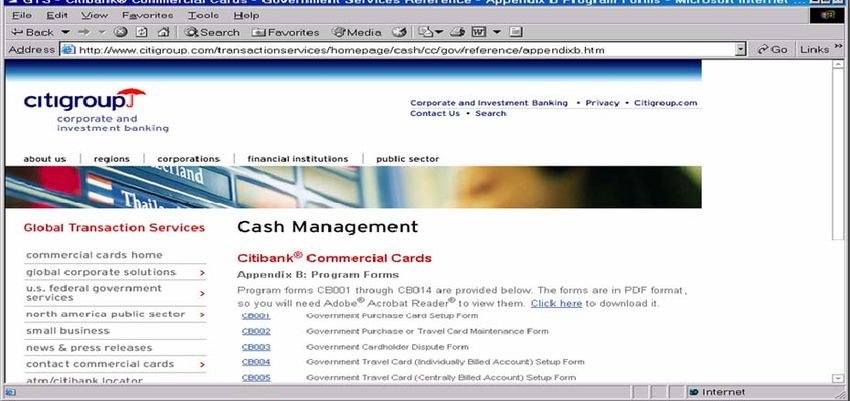Screen dimensions: 850x401
Task: Open the View menu
Action: 94,16
